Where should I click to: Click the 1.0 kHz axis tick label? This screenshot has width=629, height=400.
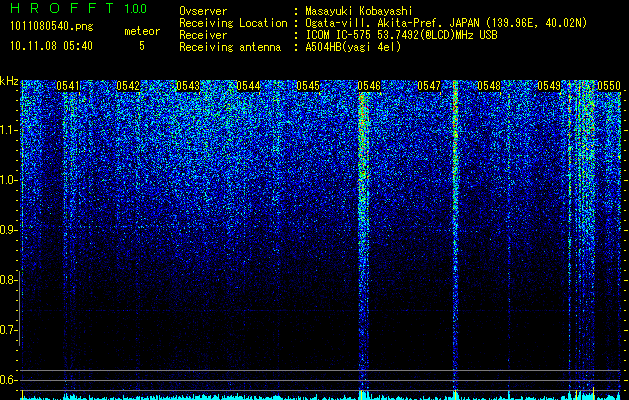click(x=8, y=180)
